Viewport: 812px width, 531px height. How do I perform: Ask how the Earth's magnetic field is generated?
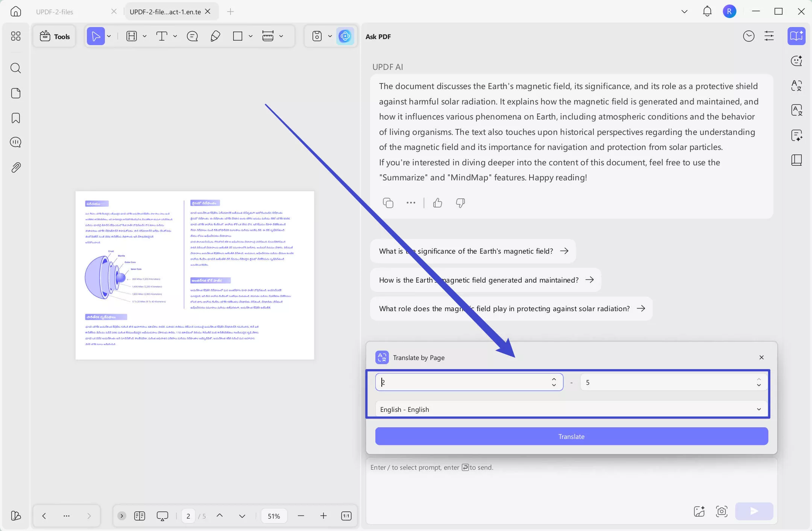484,280
